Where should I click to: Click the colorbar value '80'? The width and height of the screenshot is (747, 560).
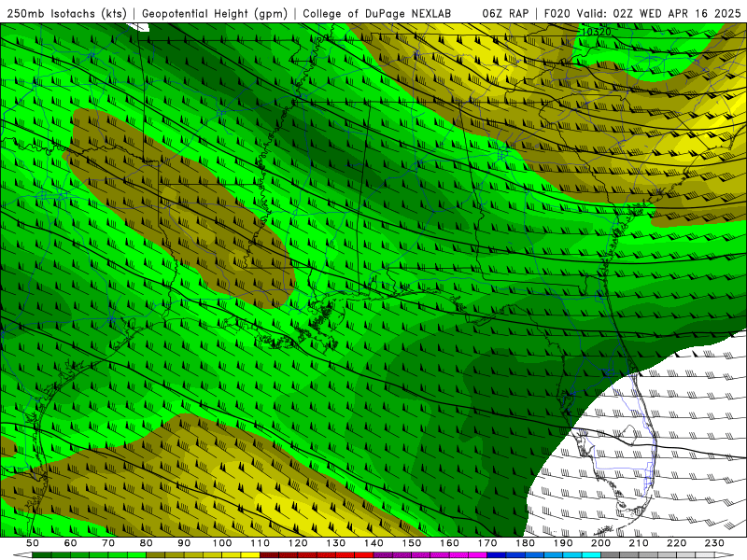[147, 543]
